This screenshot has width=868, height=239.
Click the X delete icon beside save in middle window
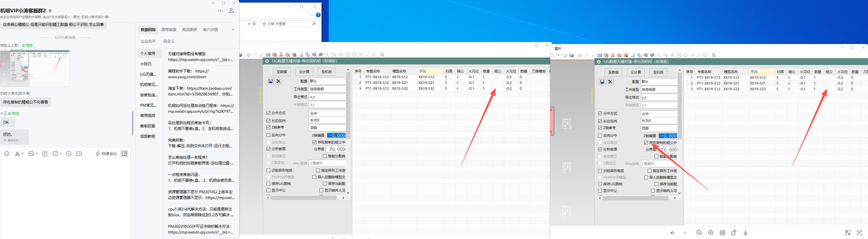click(278, 81)
